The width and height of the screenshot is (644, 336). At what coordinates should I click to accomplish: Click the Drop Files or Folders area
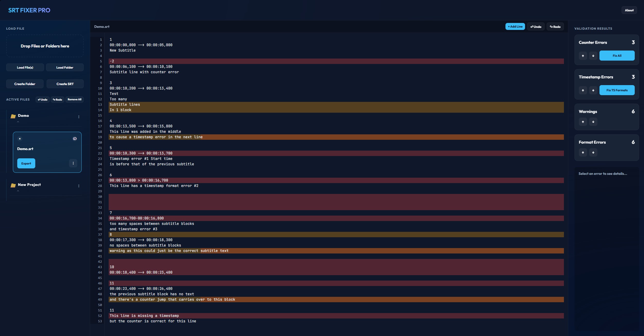(x=45, y=46)
